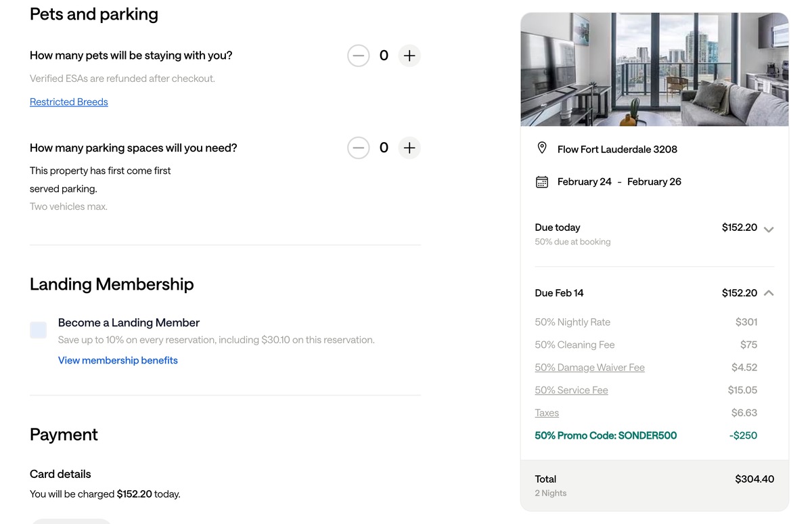
Task: Click the Flow Fort Lauderdale 3208 title
Action: 617,149
